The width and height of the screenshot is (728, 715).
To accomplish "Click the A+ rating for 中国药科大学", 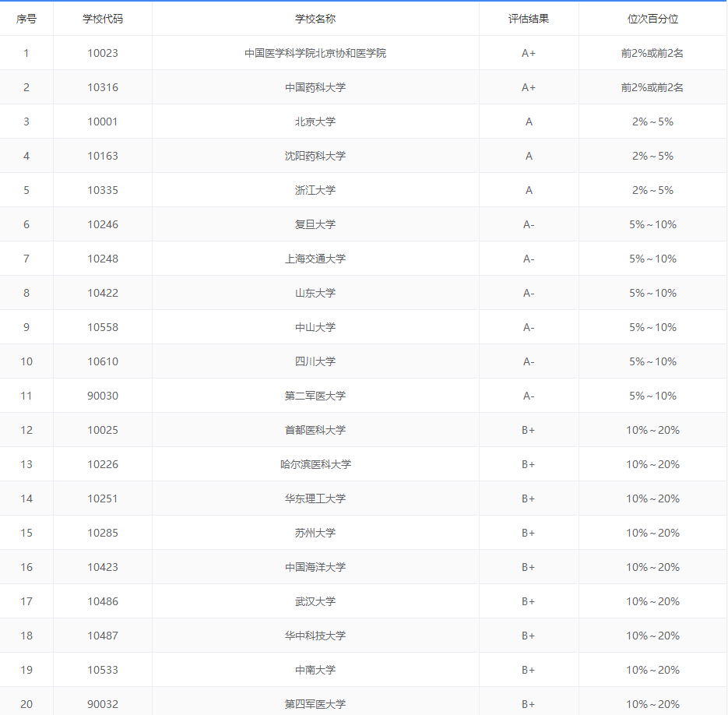I will click(x=529, y=87).
